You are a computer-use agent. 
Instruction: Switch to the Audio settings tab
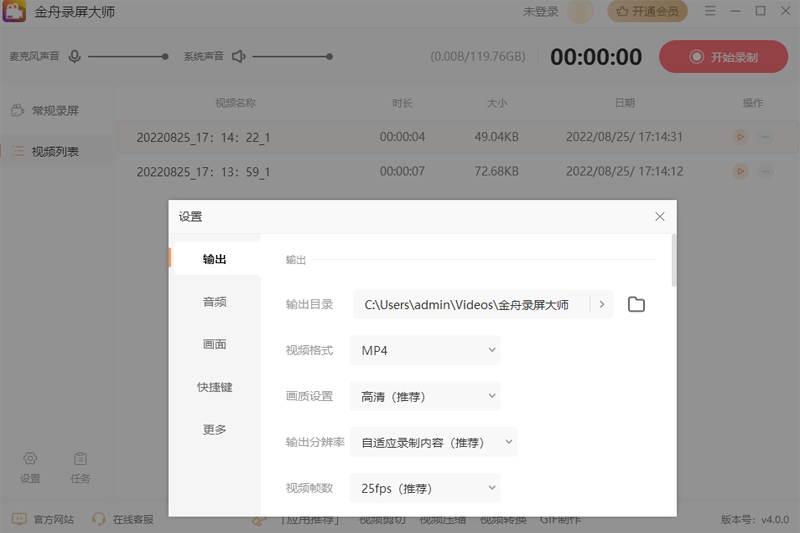[214, 302]
